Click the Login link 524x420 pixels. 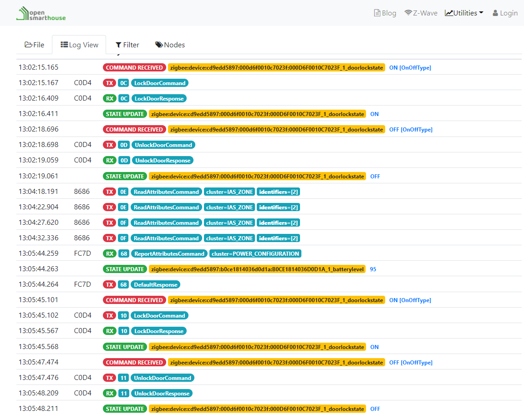[x=505, y=13]
